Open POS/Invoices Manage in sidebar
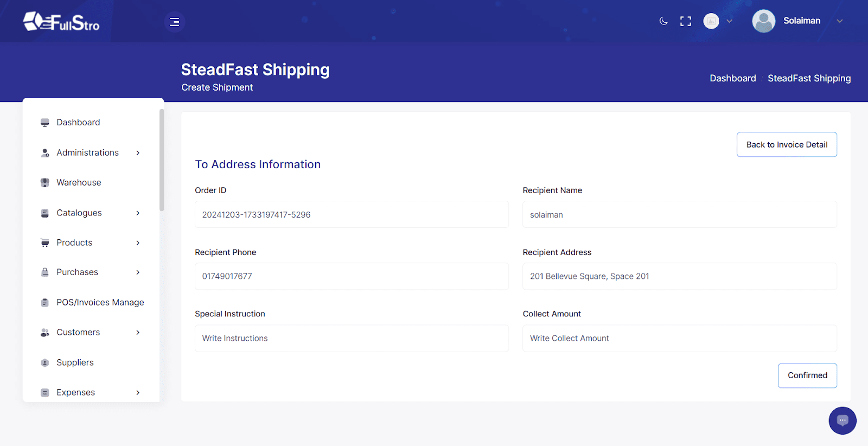The width and height of the screenshot is (868, 446). [100, 302]
